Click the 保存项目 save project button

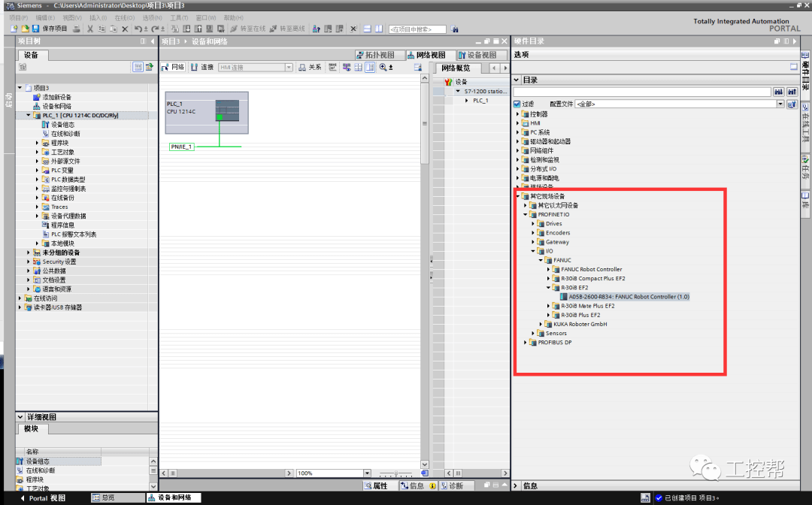(50, 29)
